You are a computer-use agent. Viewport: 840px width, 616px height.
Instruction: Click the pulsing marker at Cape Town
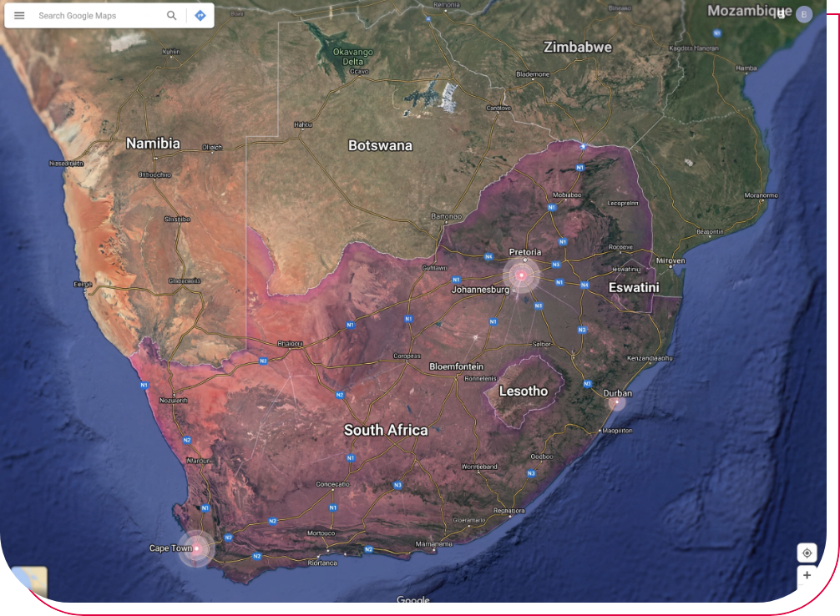197,548
